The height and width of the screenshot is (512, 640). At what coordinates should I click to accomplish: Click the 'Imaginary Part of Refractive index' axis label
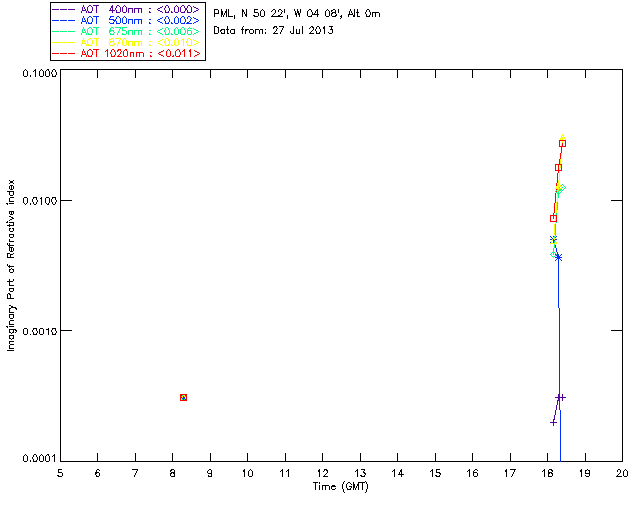point(11,265)
